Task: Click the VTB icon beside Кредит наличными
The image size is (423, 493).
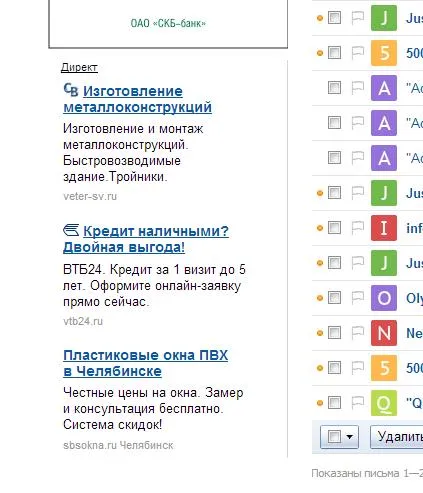Action: pyautogui.click(x=71, y=230)
